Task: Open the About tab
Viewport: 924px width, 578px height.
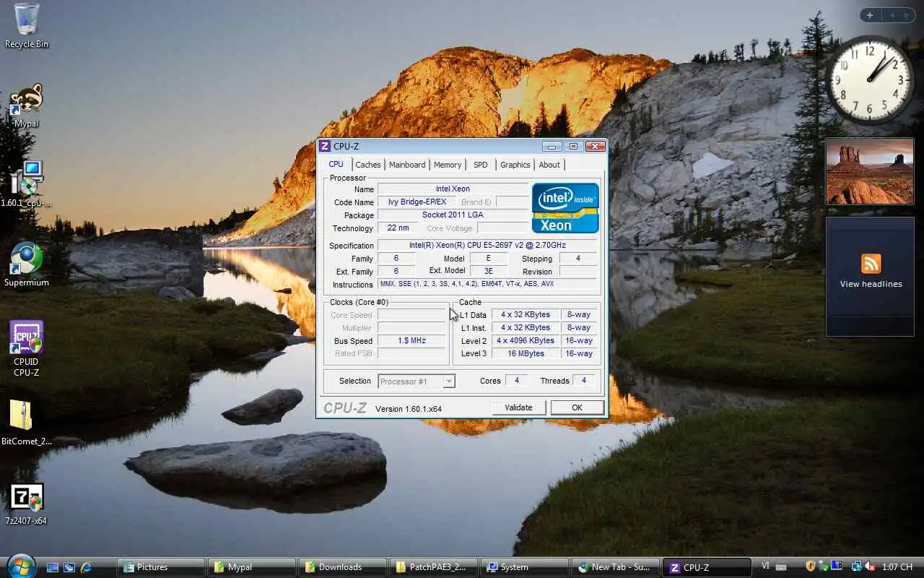Action: [549, 165]
